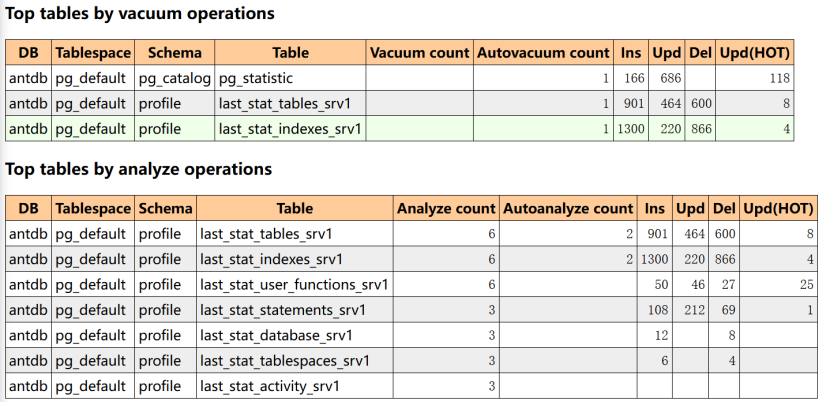Select last_stat_statements_srv1 table cell
This screenshot has height=403, width=831.
click(x=283, y=310)
